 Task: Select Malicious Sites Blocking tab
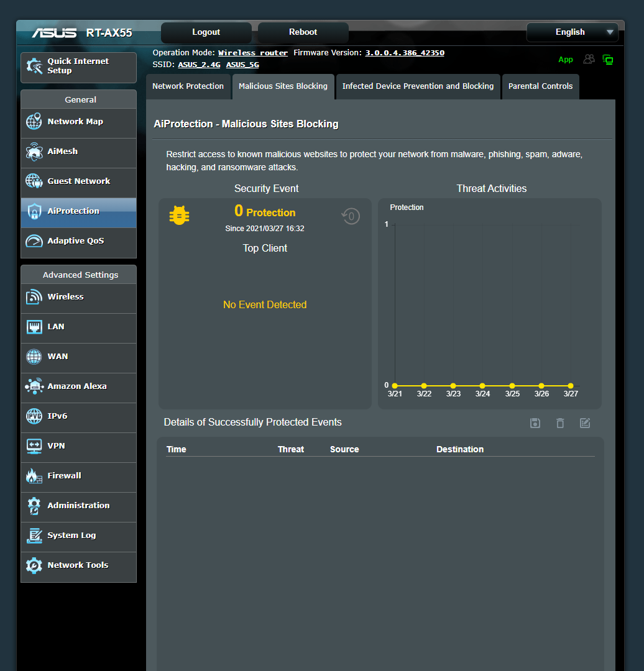283,86
